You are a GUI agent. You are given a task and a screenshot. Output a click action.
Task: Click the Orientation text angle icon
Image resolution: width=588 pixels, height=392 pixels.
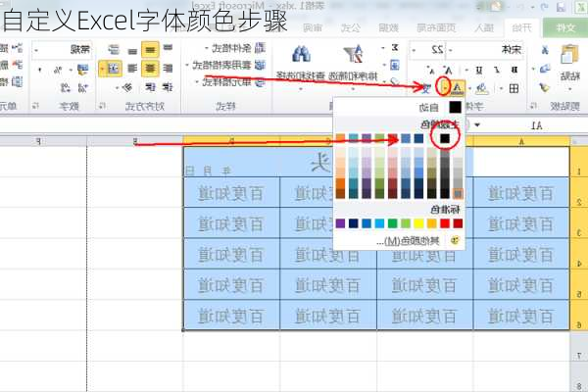pos(126,88)
